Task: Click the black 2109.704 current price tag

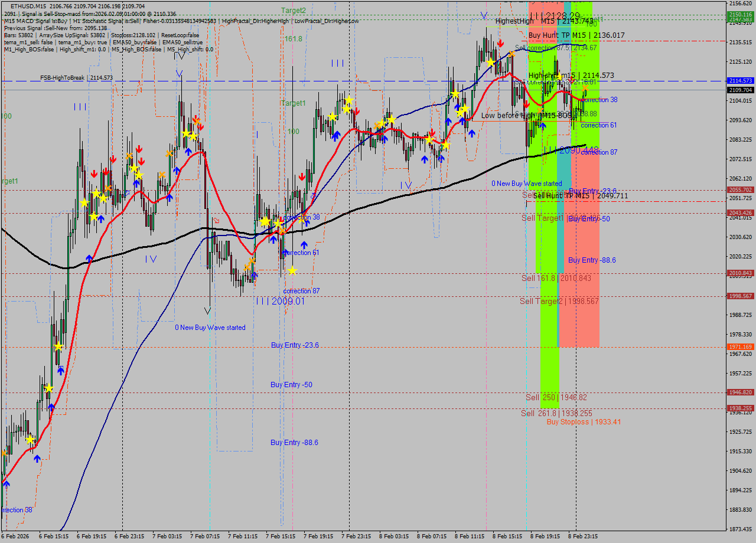Action: pos(741,90)
